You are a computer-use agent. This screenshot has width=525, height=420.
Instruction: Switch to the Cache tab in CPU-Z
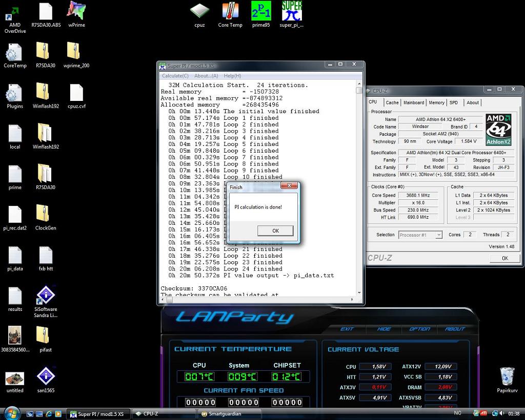[392, 102]
